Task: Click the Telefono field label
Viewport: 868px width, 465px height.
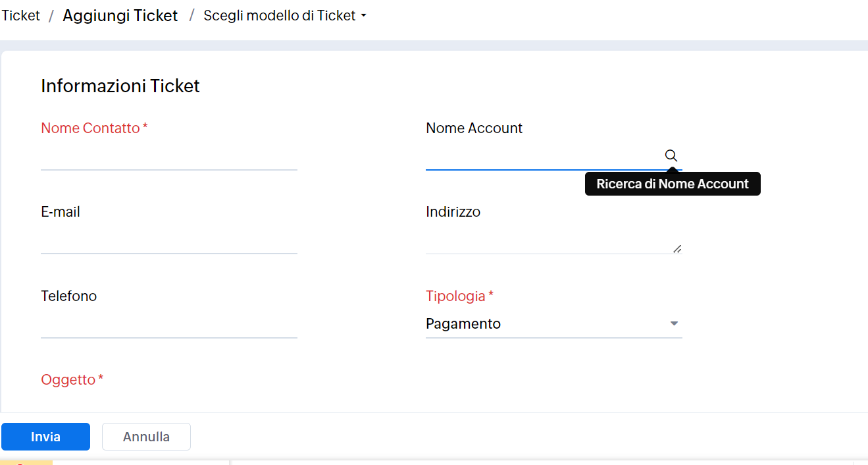Action: click(68, 296)
